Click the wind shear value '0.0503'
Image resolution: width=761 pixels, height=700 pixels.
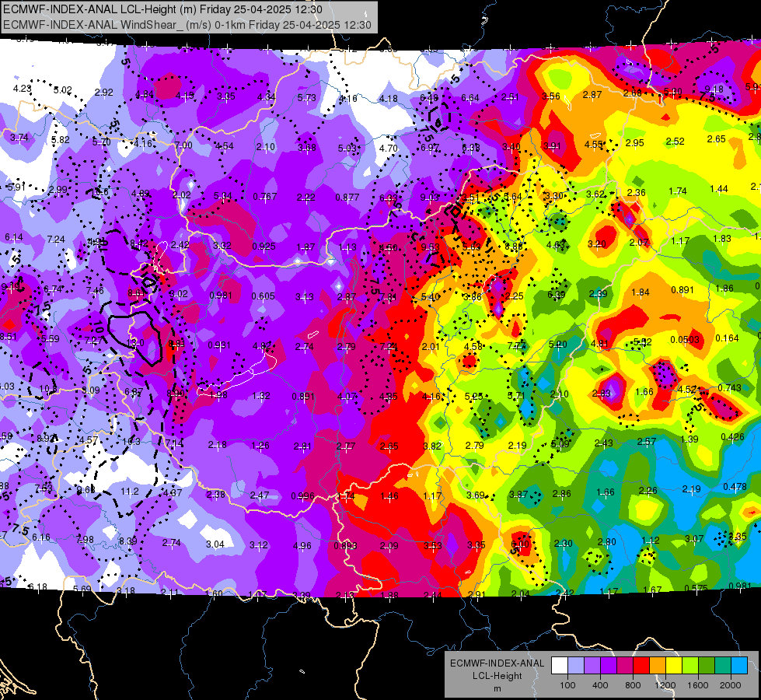tap(685, 339)
